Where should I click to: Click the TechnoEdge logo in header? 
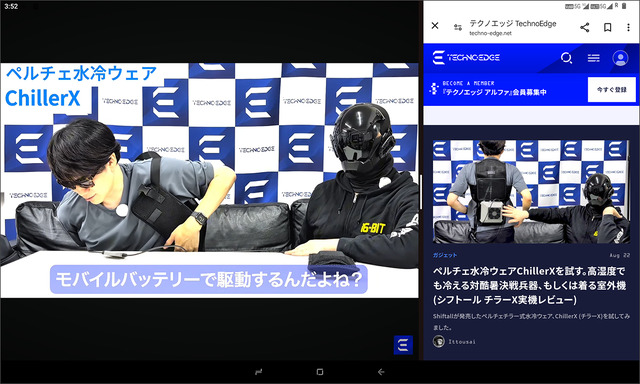click(x=466, y=58)
